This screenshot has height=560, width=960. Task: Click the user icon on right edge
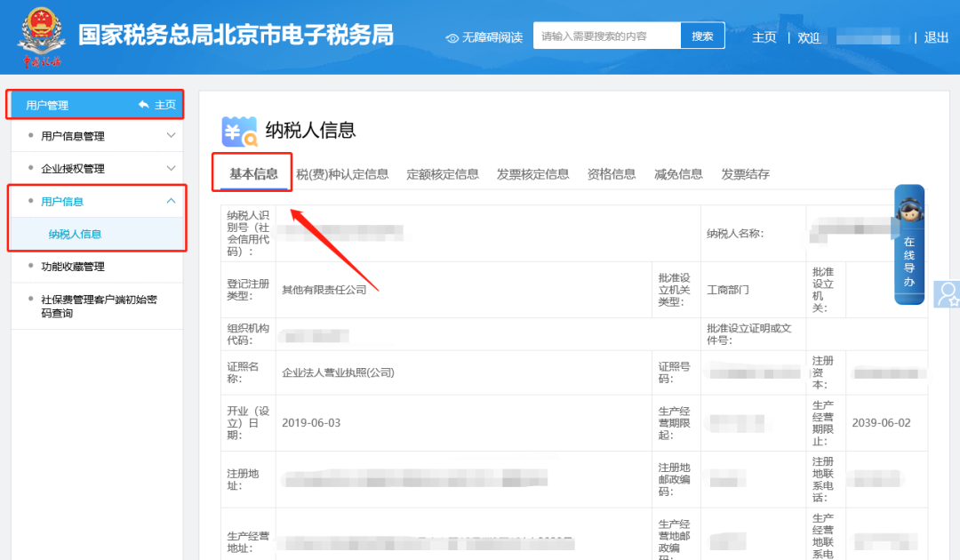pos(948,294)
